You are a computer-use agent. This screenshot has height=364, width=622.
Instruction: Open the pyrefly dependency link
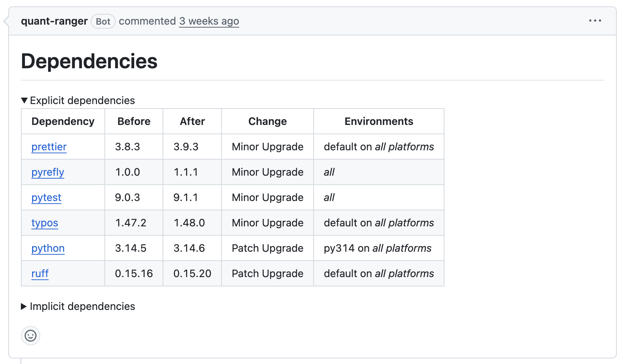(48, 172)
